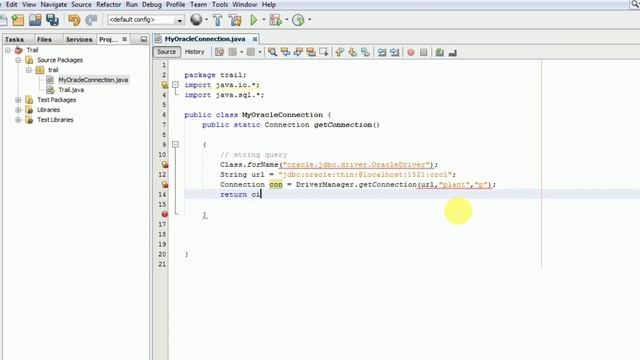The width and height of the screenshot is (640, 360).
Task: Place cursor at end of line 14
Action: [261, 195]
